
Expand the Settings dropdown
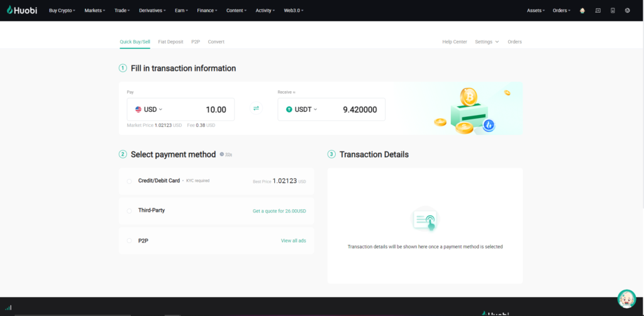(487, 42)
